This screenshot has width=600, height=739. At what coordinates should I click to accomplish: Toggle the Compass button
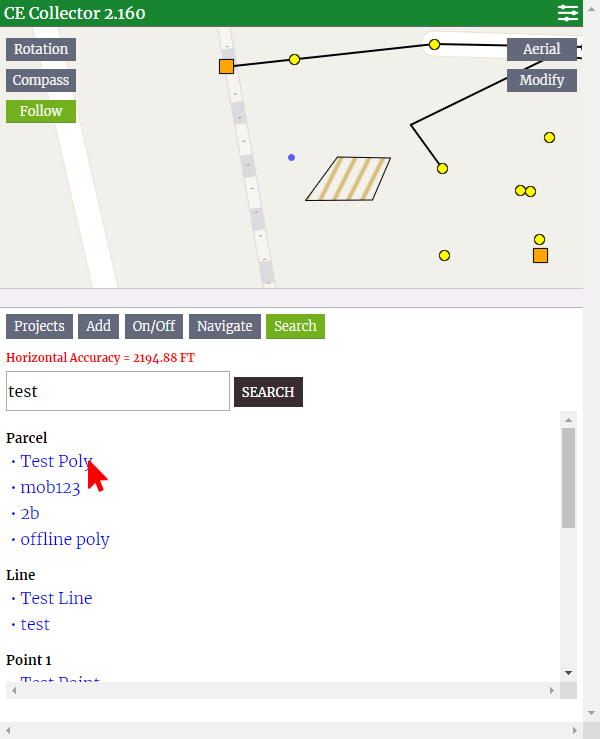(x=41, y=80)
